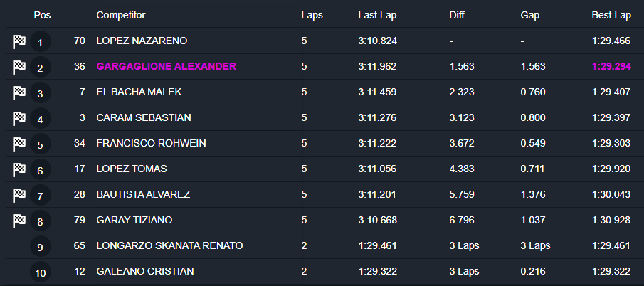Sort by the Pos column header

click(x=42, y=15)
